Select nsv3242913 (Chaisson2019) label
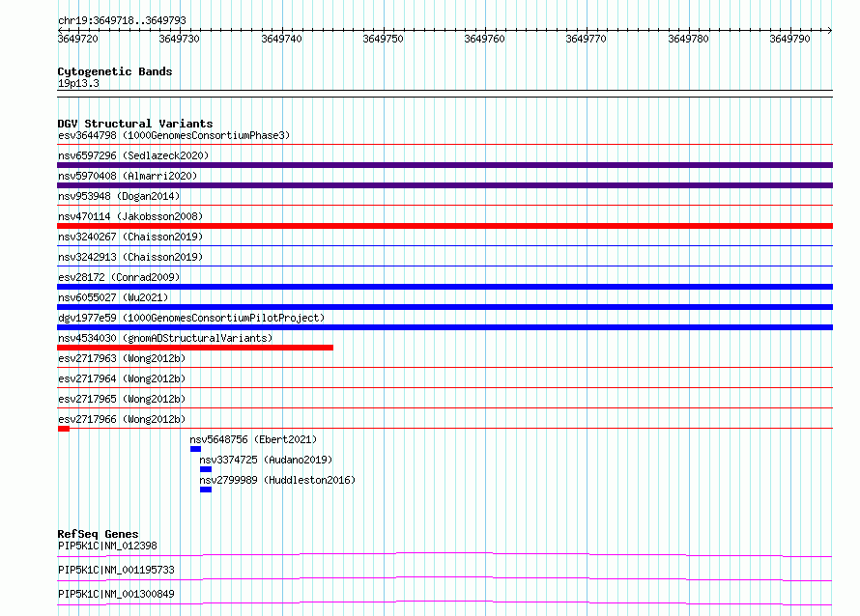Viewport: 860px width, 616px height. (x=130, y=257)
